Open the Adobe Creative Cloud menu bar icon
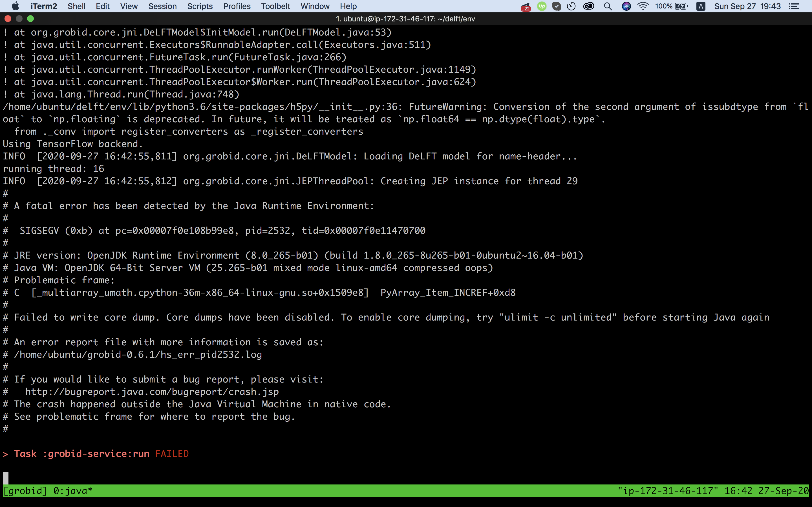This screenshot has width=812, height=507. coord(589,6)
